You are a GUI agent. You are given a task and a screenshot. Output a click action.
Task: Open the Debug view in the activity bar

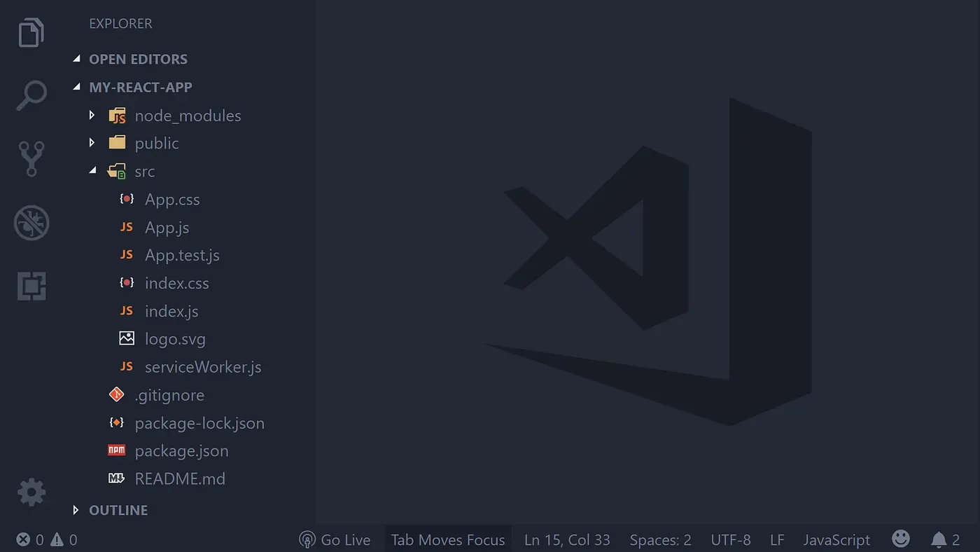coord(31,223)
